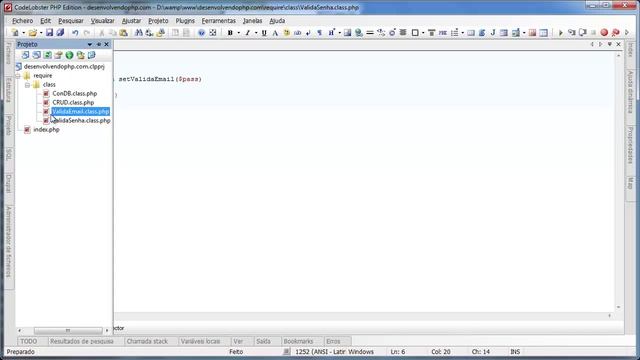Insert hyperlink with the globe icon

click(359, 33)
